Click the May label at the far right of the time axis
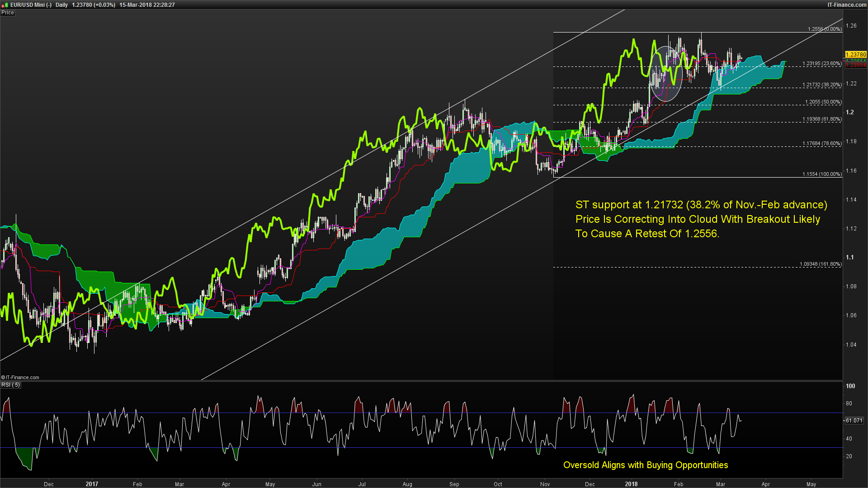868x488 pixels. pyautogui.click(x=811, y=484)
